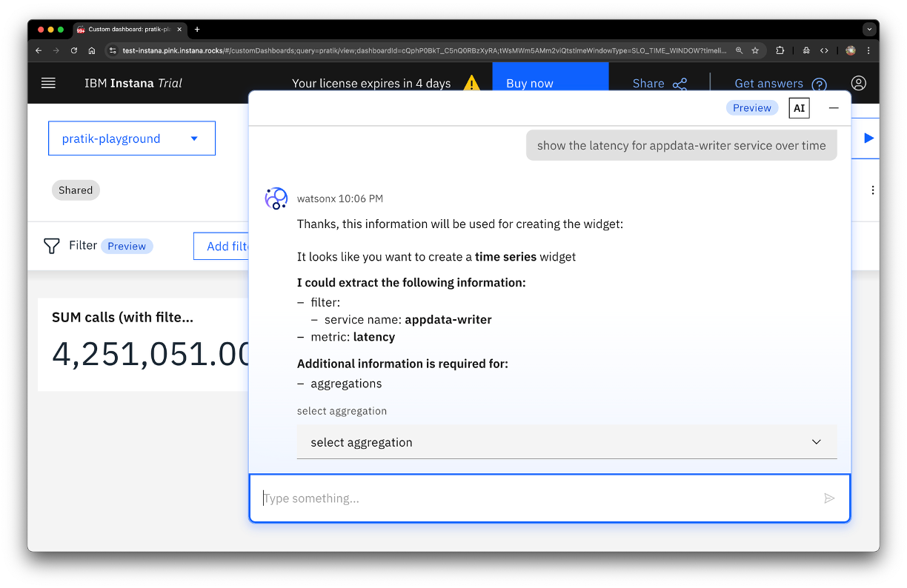Expand the tab search chevron

868,30
